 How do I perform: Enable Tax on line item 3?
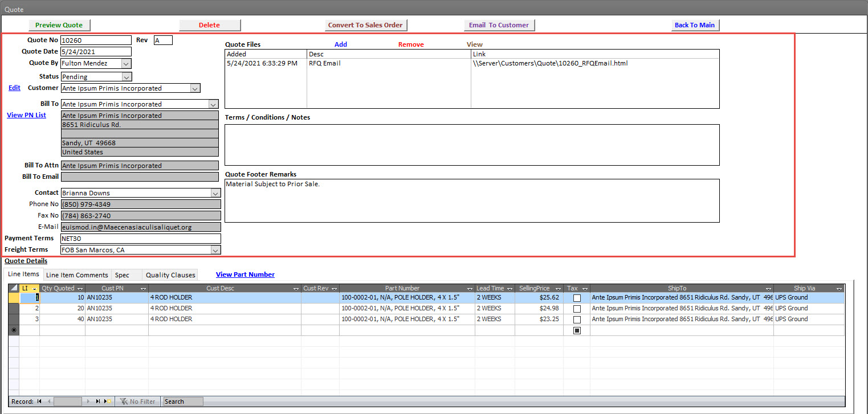pyautogui.click(x=577, y=319)
